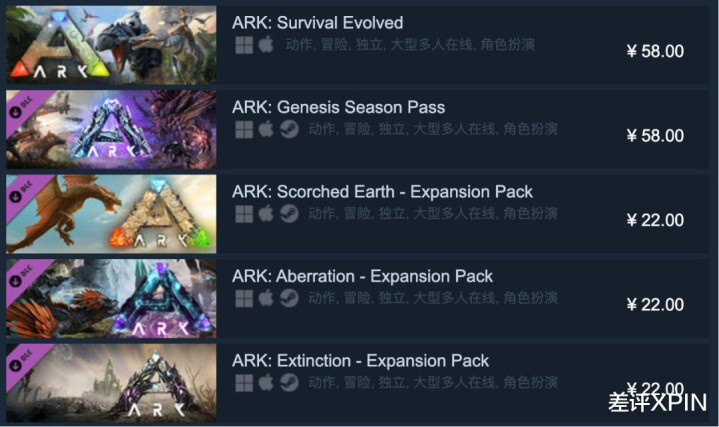The width and height of the screenshot is (719, 427).
Task: Click Windows icon under Scorched Earth
Action: coord(244,214)
